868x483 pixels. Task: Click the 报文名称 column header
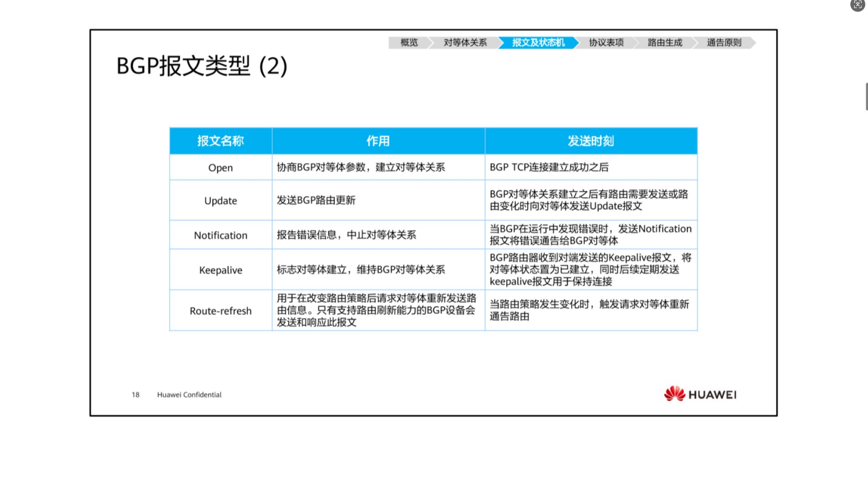coord(221,141)
